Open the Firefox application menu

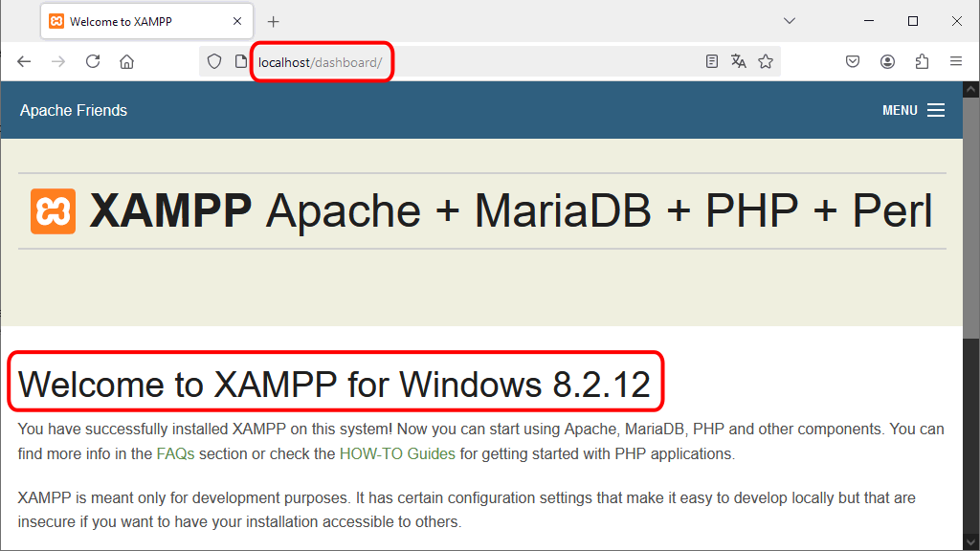coord(956,61)
